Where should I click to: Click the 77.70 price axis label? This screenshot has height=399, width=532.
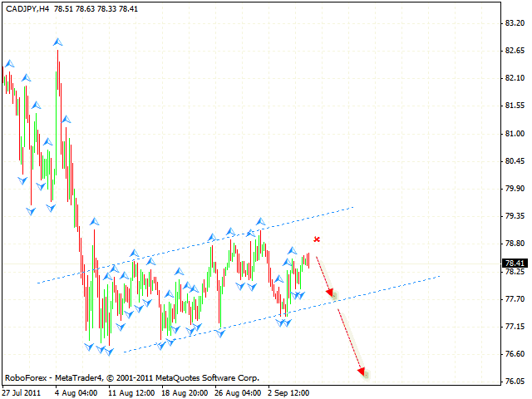(515, 299)
